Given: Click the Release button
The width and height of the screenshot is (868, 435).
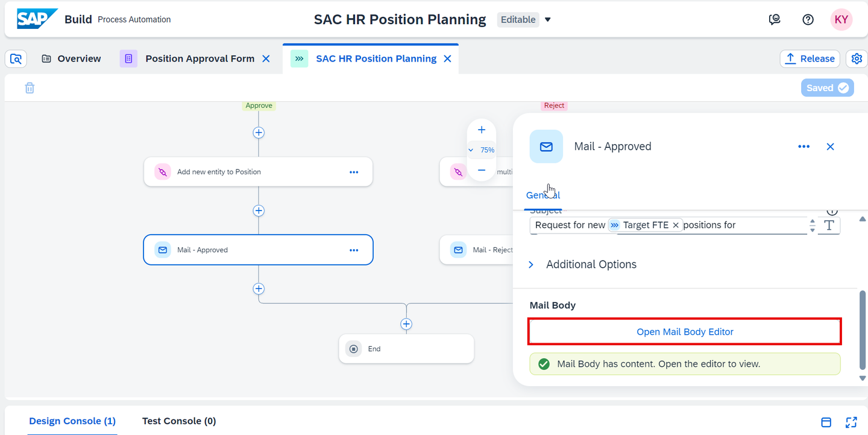Looking at the screenshot, I should pyautogui.click(x=810, y=59).
